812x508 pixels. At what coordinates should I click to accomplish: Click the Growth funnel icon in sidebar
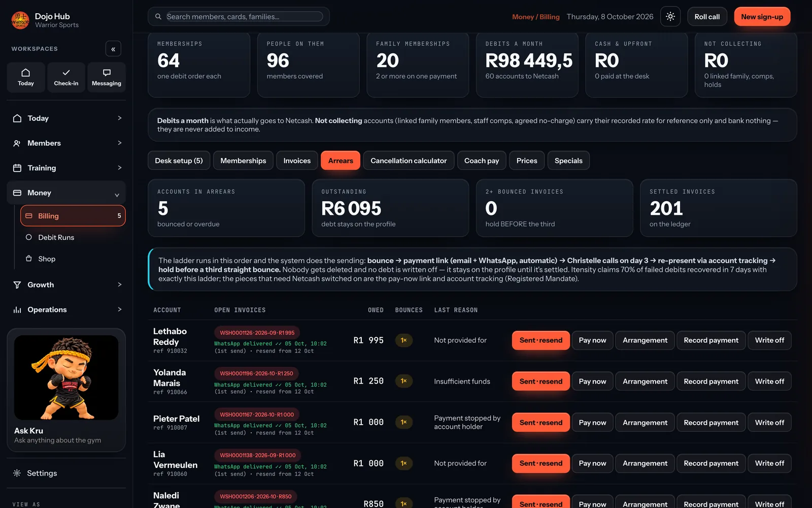click(x=17, y=285)
